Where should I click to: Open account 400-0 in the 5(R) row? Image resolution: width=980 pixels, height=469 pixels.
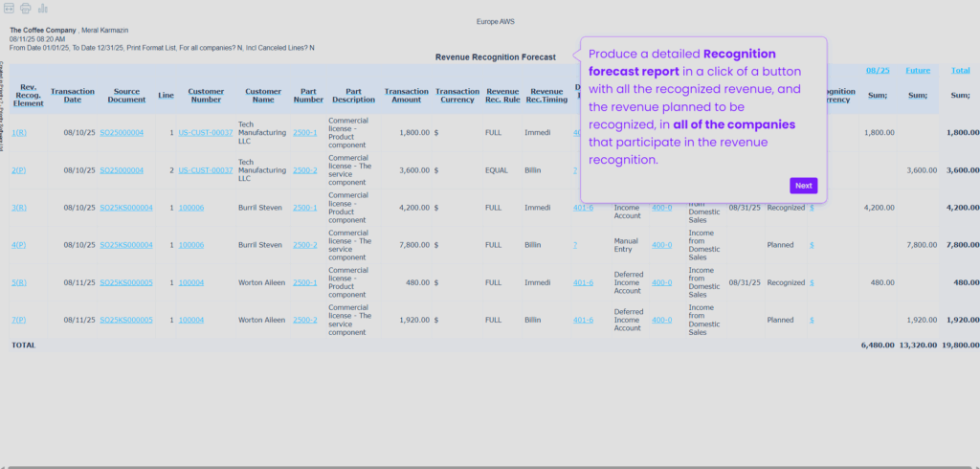click(x=662, y=282)
